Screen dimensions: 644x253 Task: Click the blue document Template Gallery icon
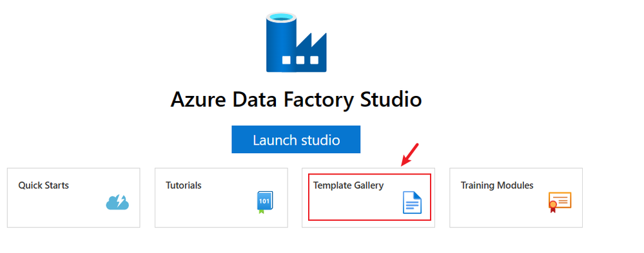412,202
